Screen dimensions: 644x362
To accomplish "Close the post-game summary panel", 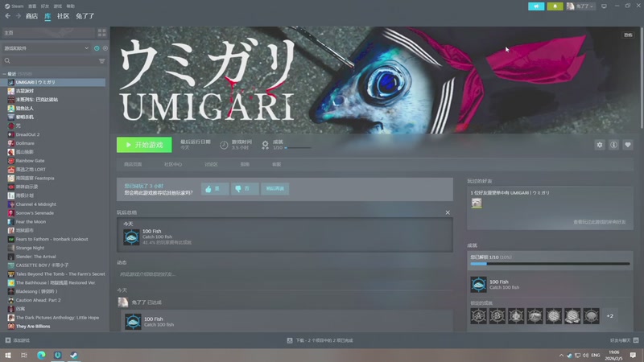I will click(448, 212).
